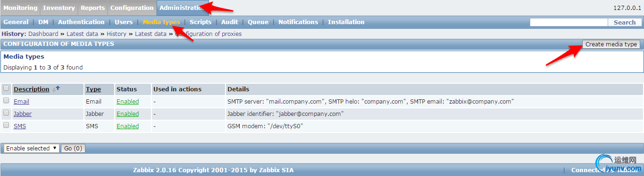The image size is (644, 176).
Task: Tick the SMS row checkbox
Action: point(6,125)
